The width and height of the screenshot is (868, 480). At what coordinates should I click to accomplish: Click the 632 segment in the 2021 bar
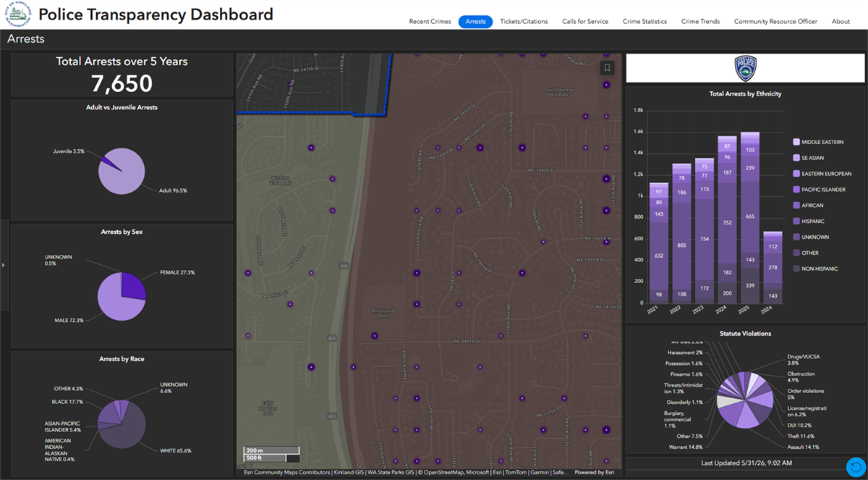tap(659, 255)
